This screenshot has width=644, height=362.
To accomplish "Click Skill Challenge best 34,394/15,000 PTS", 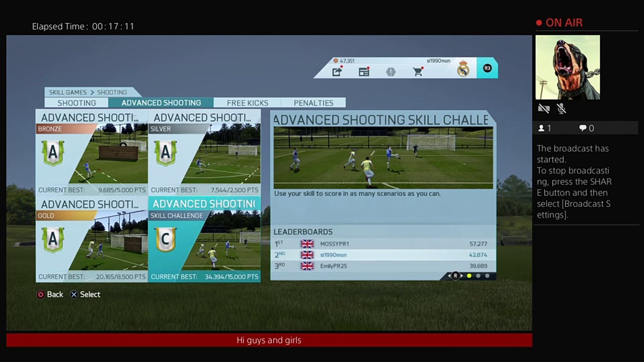I will click(x=231, y=277).
